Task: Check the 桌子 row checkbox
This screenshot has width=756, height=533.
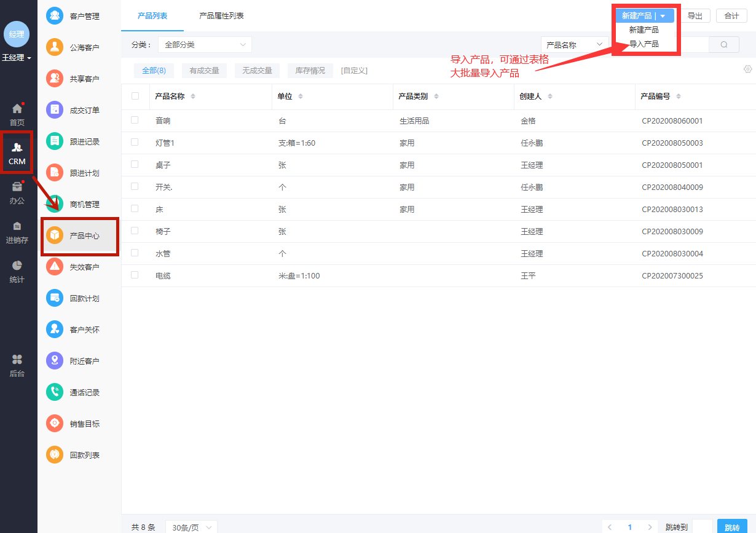Action: pos(135,164)
